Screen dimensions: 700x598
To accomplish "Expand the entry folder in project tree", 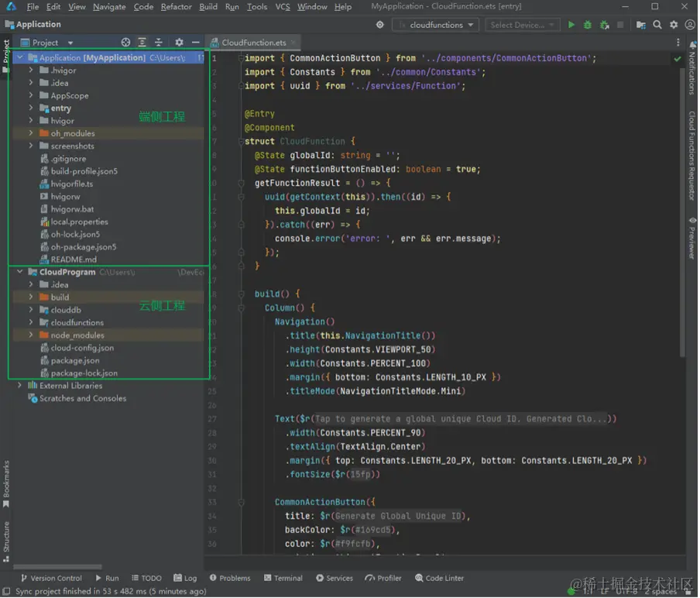I will (32, 108).
